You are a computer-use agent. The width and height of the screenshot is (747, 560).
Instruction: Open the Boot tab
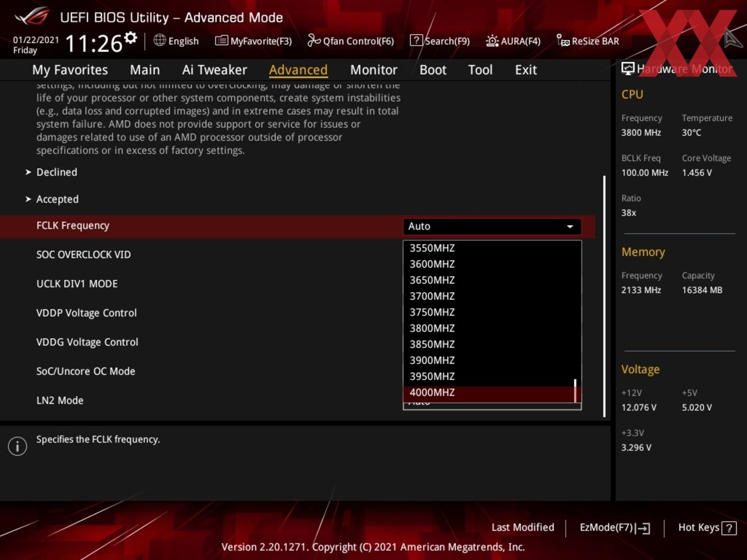tap(433, 70)
